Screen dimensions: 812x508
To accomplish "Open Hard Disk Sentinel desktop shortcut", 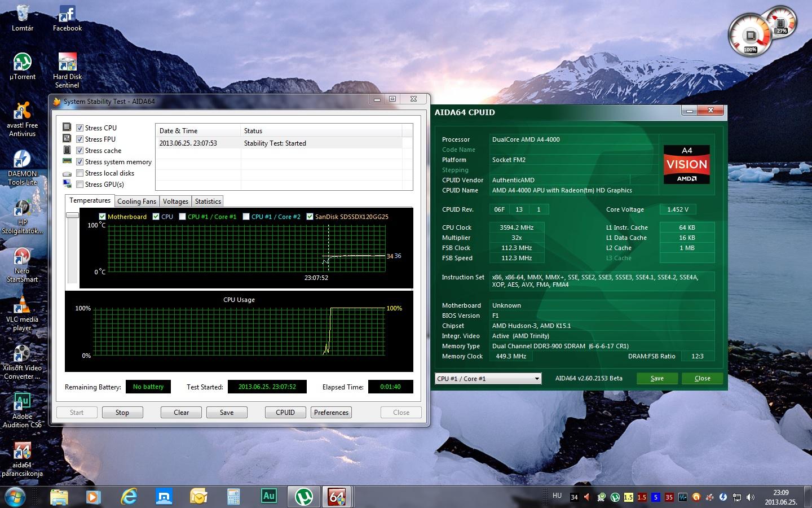I will coord(67,70).
